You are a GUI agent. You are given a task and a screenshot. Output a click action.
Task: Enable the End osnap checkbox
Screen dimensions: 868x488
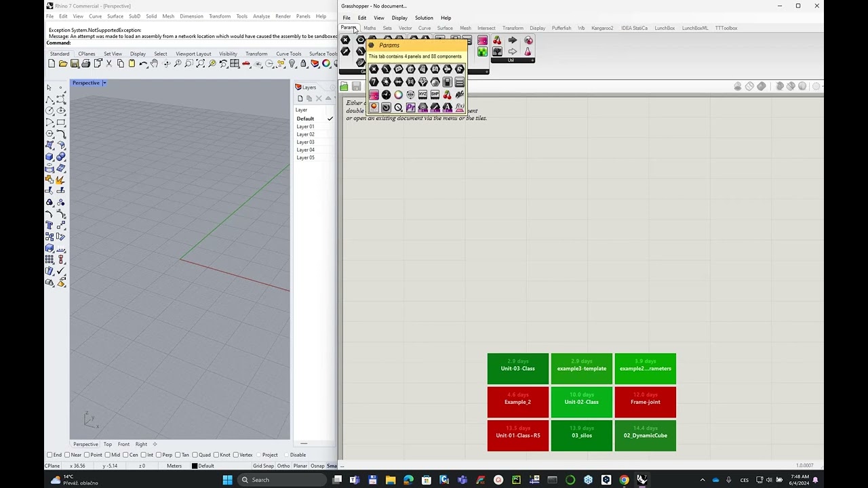pos(50,455)
